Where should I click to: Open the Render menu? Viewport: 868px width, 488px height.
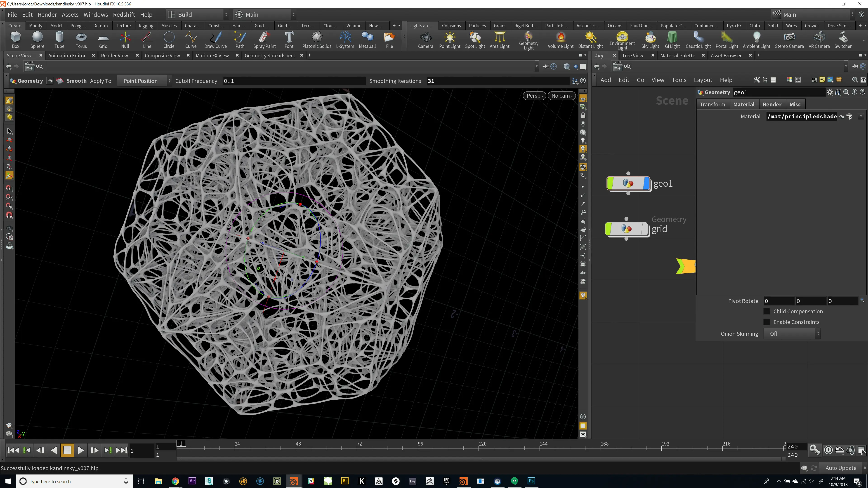(47, 14)
